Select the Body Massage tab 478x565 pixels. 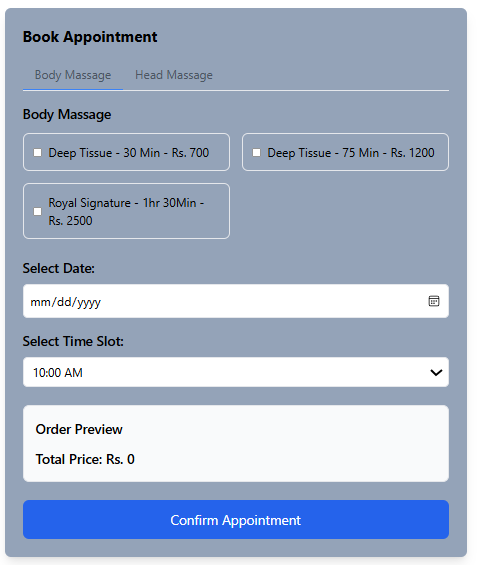[x=73, y=75]
